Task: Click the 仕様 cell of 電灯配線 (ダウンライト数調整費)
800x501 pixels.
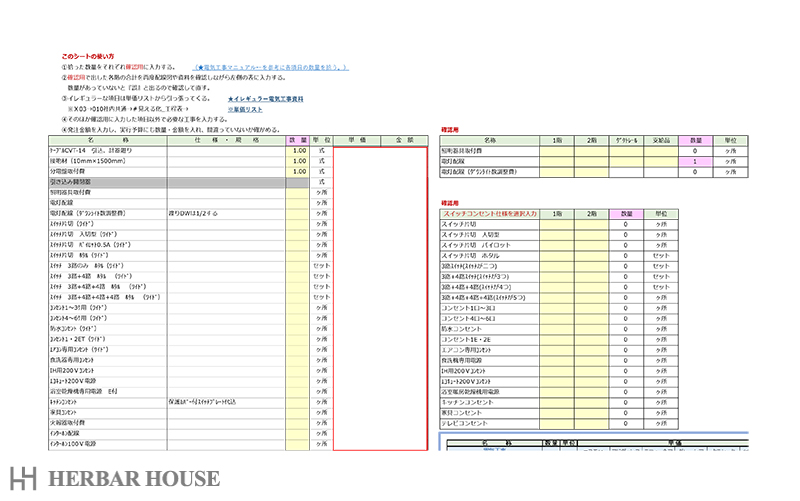Action: pos(226,213)
